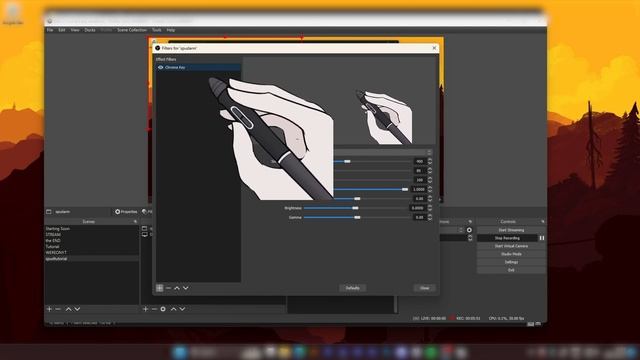Open the File menu
The height and width of the screenshot is (360, 640).
pos(50,30)
